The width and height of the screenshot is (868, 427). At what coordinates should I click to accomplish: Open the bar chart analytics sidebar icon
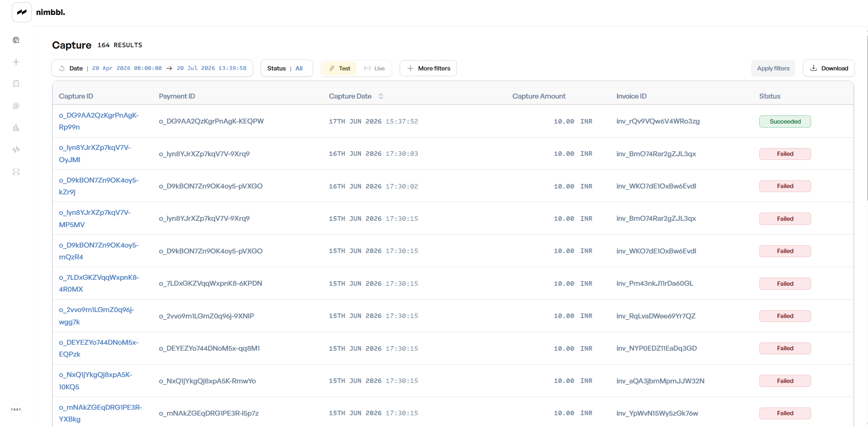click(x=16, y=128)
